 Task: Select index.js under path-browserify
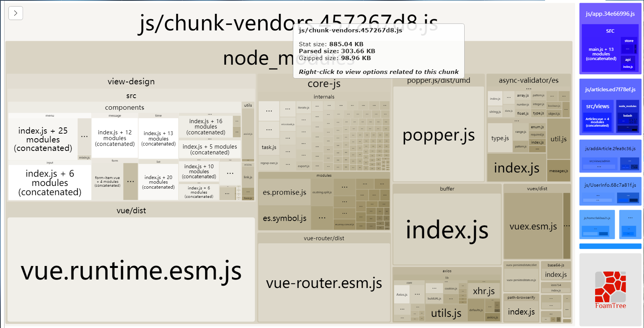[521, 311]
